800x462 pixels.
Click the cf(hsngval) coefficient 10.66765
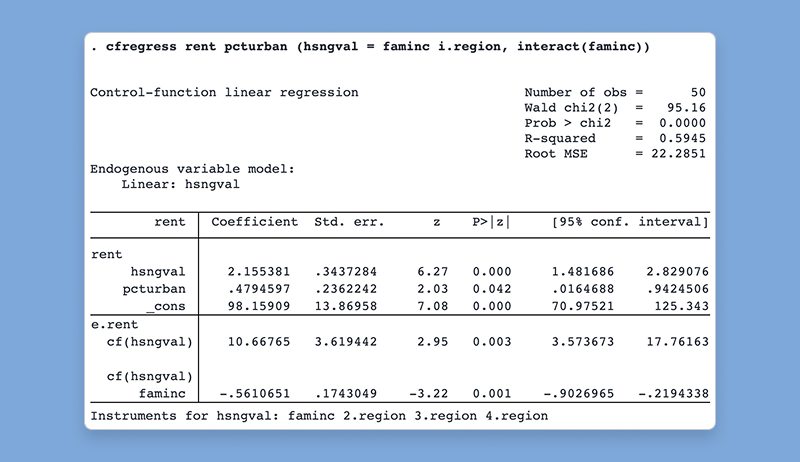(x=258, y=342)
